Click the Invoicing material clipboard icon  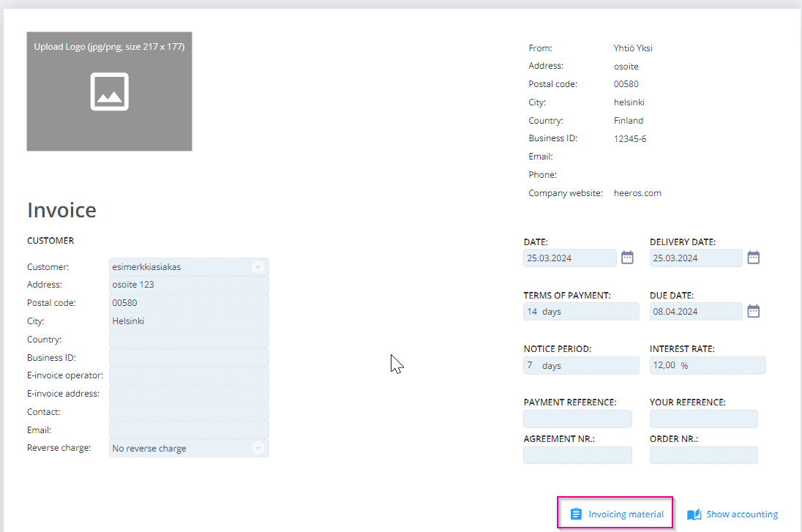(576, 514)
